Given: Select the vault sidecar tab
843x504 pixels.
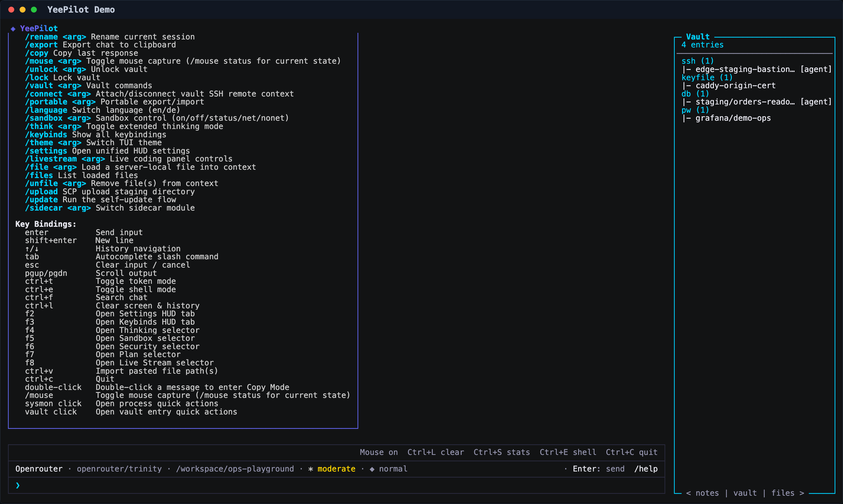Looking at the screenshot, I should pos(745,493).
